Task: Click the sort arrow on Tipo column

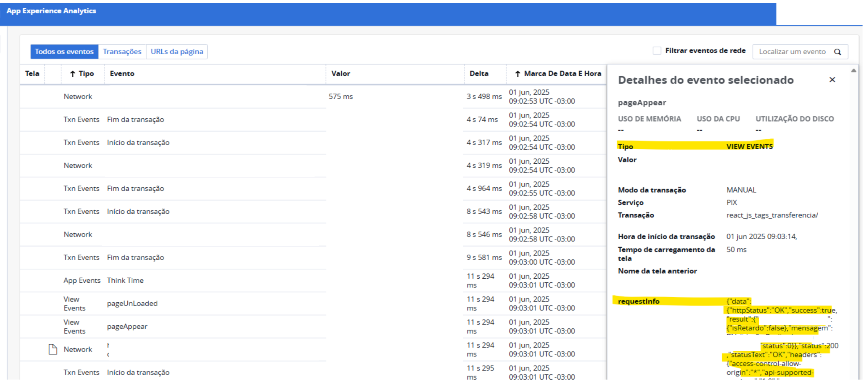Action: [x=73, y=74]
